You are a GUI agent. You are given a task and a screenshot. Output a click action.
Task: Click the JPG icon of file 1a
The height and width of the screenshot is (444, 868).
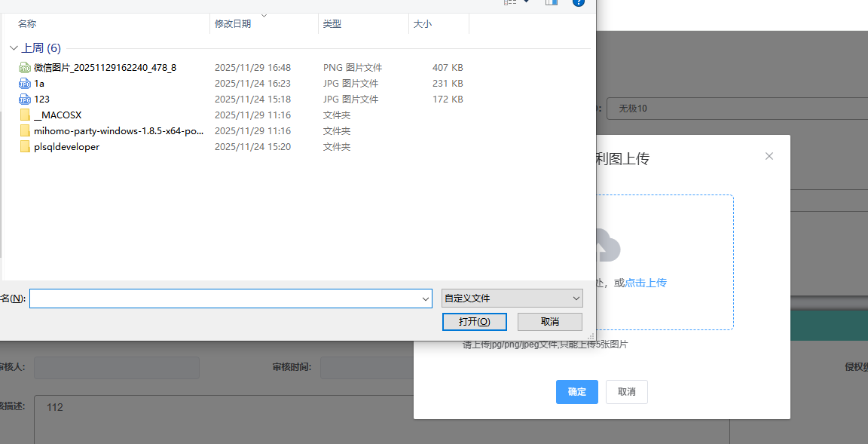pyautogui.click(x=25, y=84)
